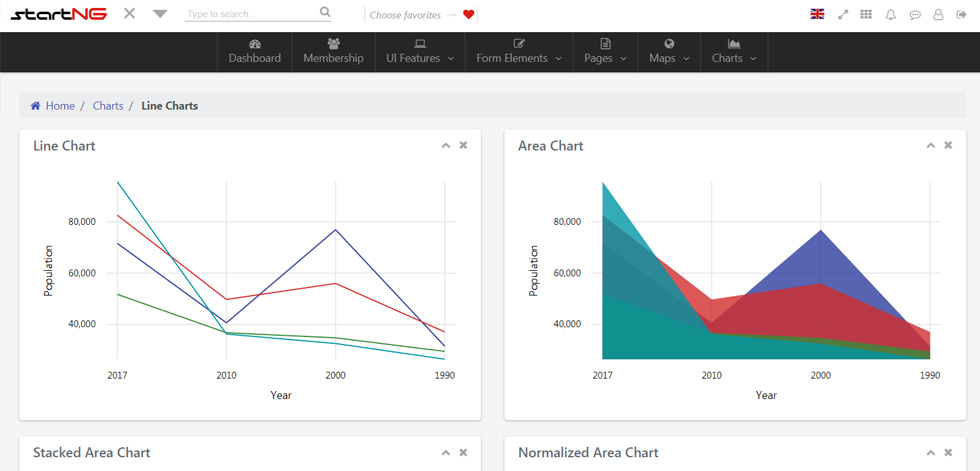Collapse the Area Chart panel
This screenshot has width=980, height=471.
931,146
